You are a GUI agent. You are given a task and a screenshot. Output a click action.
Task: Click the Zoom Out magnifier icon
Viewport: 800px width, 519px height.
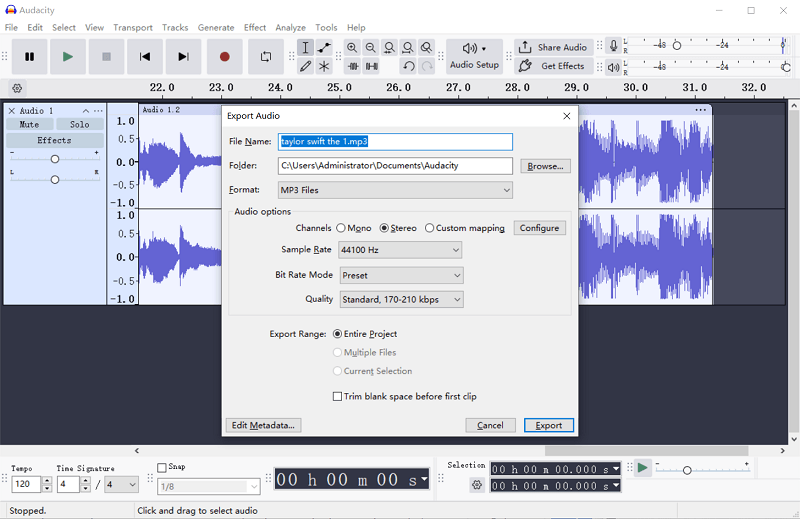[x=371, y=47]
